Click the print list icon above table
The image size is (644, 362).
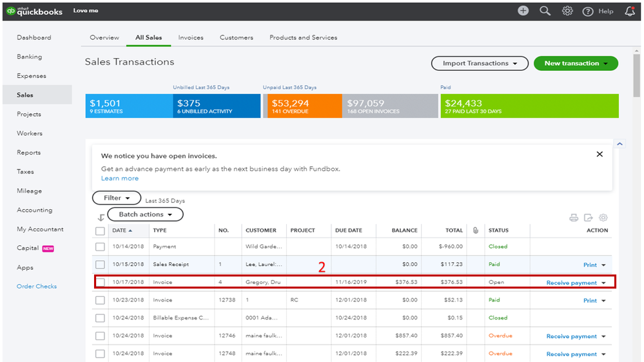click(x=574, y=218)
